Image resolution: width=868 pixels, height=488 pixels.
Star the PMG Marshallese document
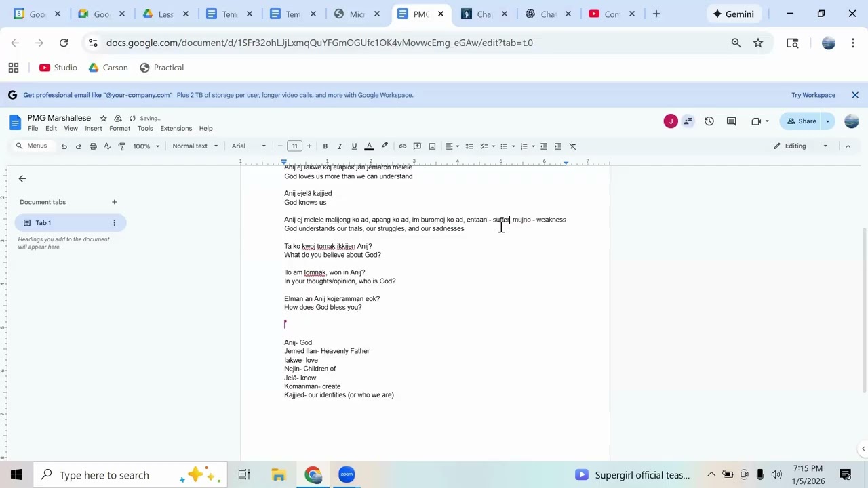pos(103,119)
